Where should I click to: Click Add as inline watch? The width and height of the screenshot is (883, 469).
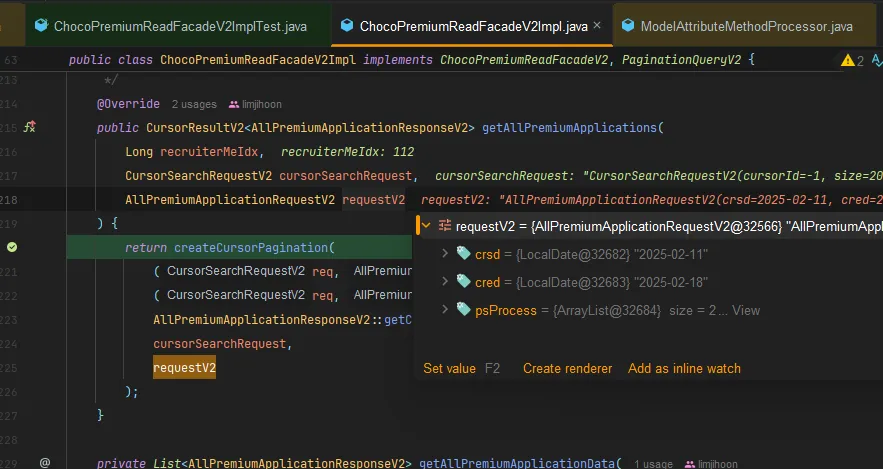click(684, 368)
